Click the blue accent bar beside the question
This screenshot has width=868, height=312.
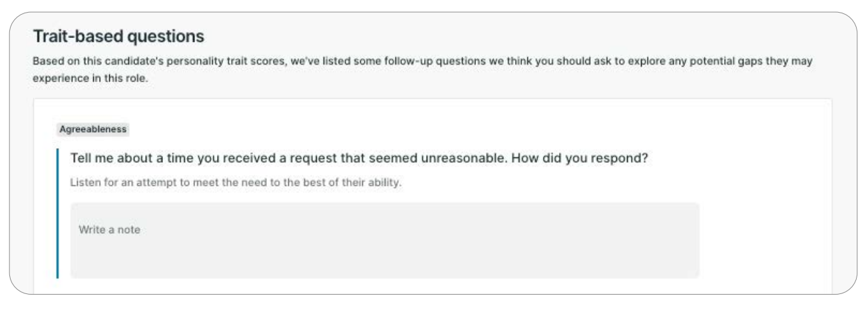coord(58,213)
